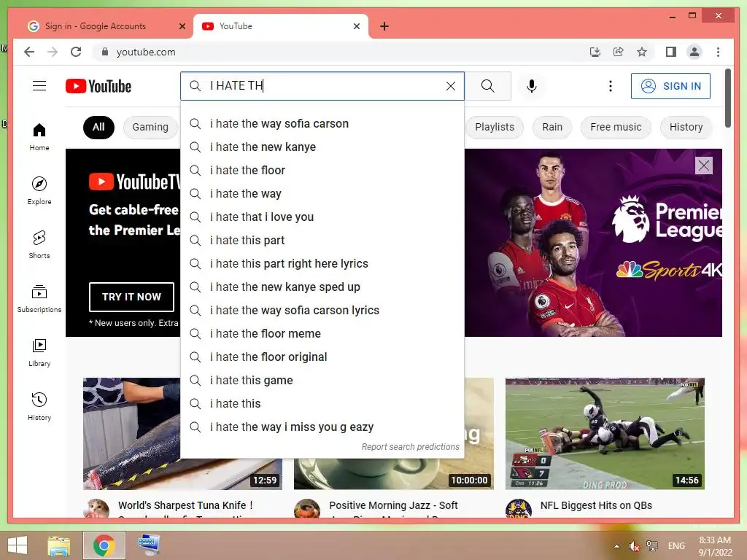The width and height of the screenshot is (747, 560).
Task: Open the YouTube hamburger guide menu
Action: point(39,86)
